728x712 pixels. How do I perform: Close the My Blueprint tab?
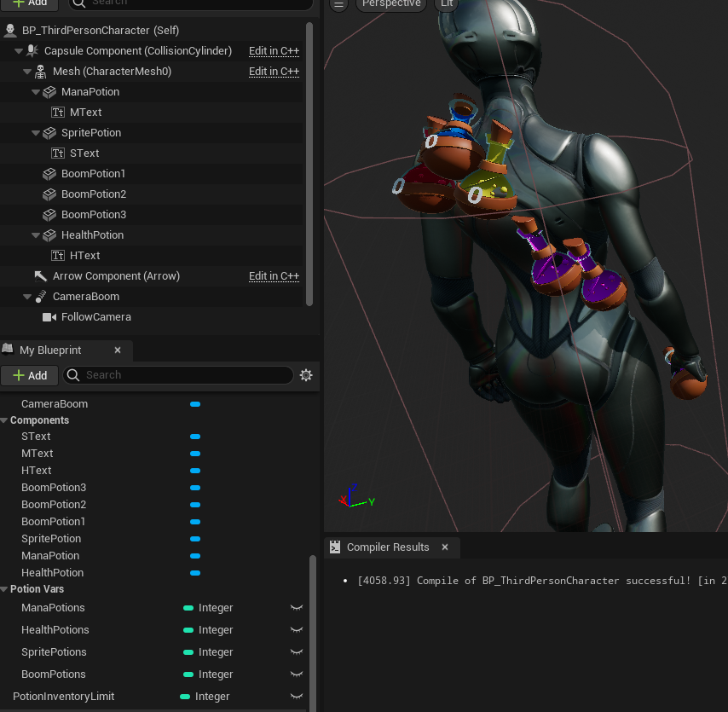(x=118, y=350)
